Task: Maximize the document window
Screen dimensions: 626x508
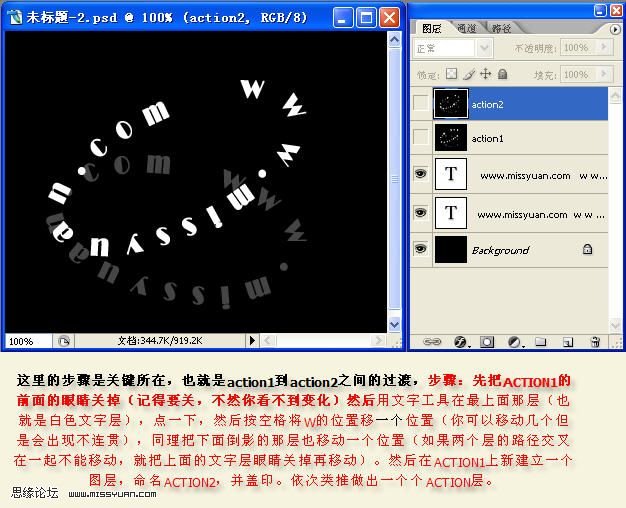Action: [x=366, y=18]
